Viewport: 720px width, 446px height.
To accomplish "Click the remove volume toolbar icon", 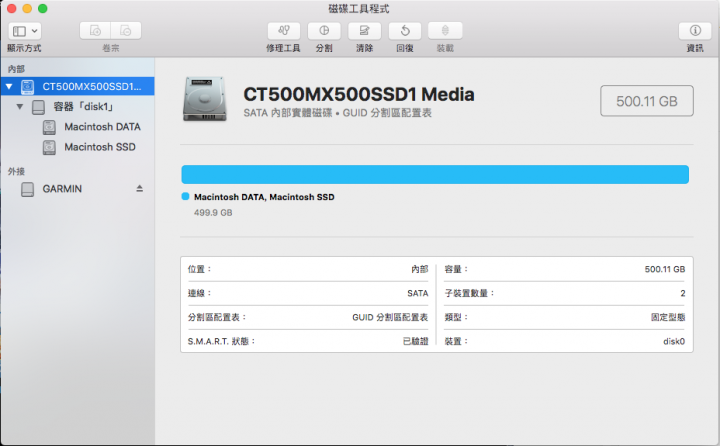I will [x=126, y=31].
